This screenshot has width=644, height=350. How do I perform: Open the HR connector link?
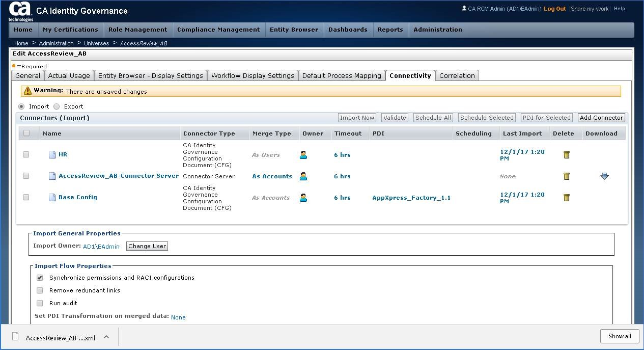pyautogui.click(x=63, y=154)
